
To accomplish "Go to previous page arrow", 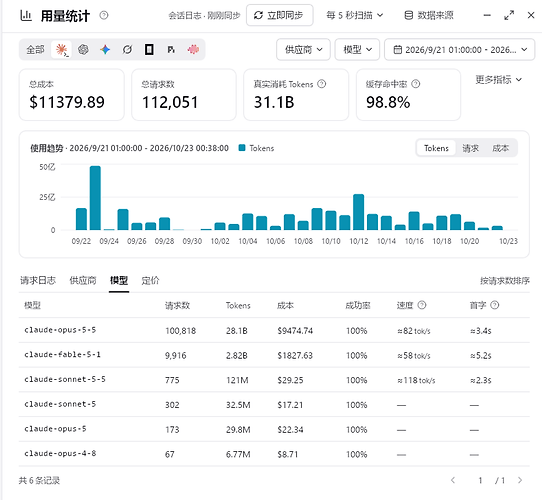I will point(453,480).
